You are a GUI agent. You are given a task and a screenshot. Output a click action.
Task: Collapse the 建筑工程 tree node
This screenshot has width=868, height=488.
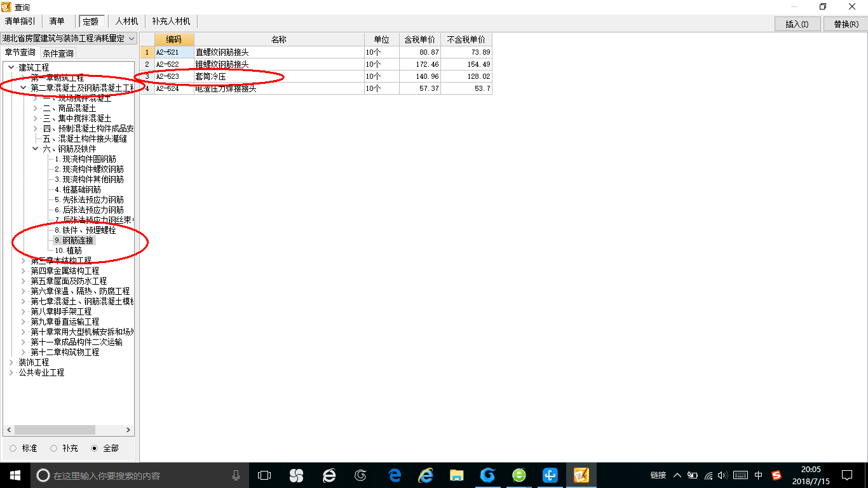(x=11, y=67)
